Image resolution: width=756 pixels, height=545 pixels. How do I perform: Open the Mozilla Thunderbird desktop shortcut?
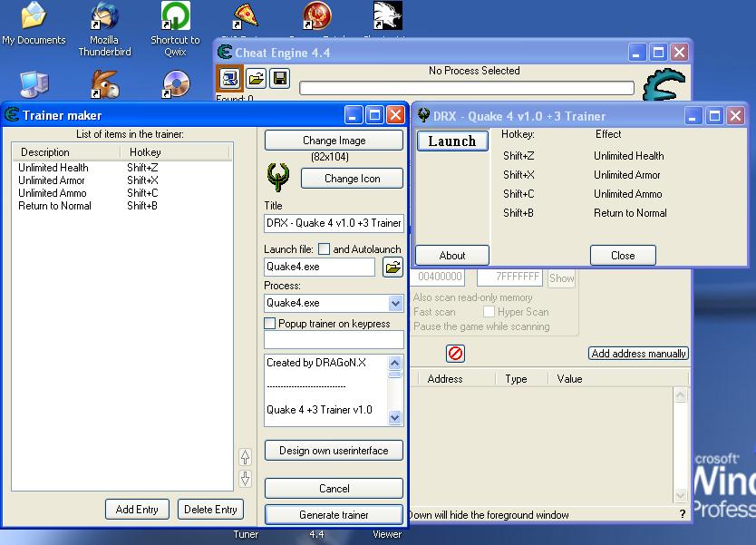[104, 18]
